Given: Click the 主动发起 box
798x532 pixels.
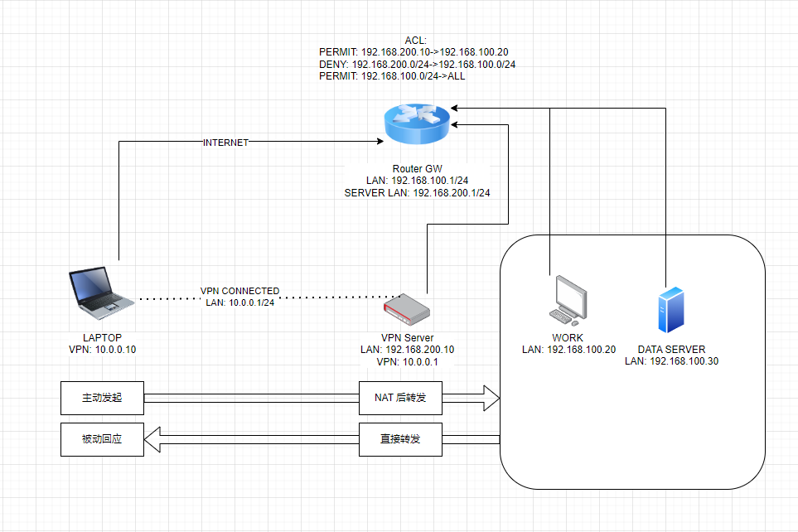Looking at the screenshot, I should [x=102, y=398].
